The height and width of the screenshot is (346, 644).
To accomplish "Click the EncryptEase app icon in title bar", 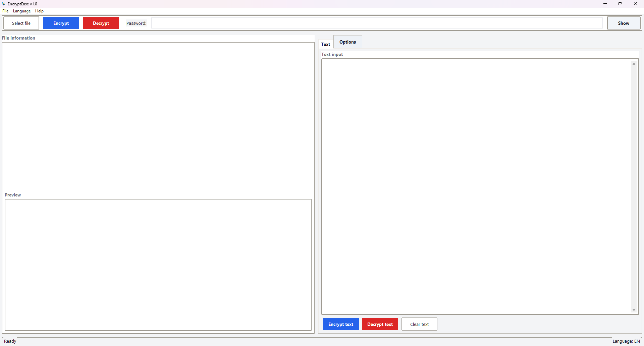I will pos(3,4).
